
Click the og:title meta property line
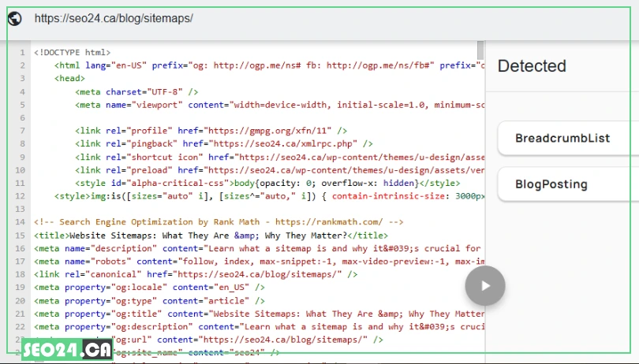click(x=260, y=314)
